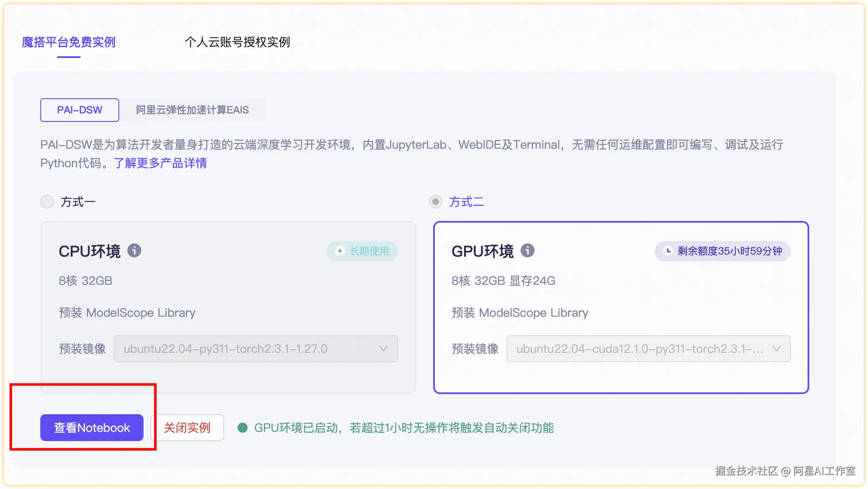Open the 了解更多产品详情 link
Viewport: 868px width, 489px height.
pos(160,163)
